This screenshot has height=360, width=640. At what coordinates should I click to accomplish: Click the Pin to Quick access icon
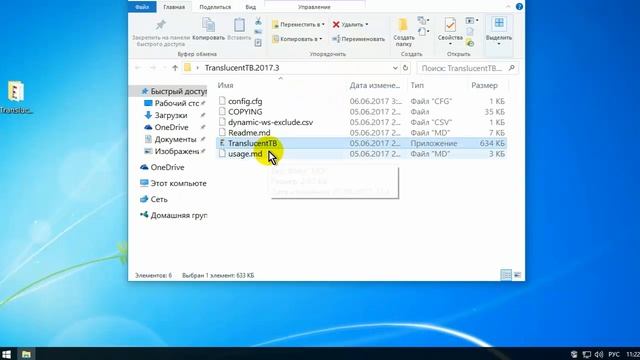[161, 24]
